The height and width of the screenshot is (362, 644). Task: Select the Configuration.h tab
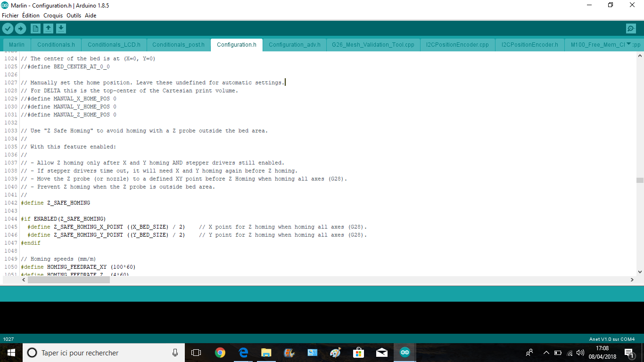(237, 45)
